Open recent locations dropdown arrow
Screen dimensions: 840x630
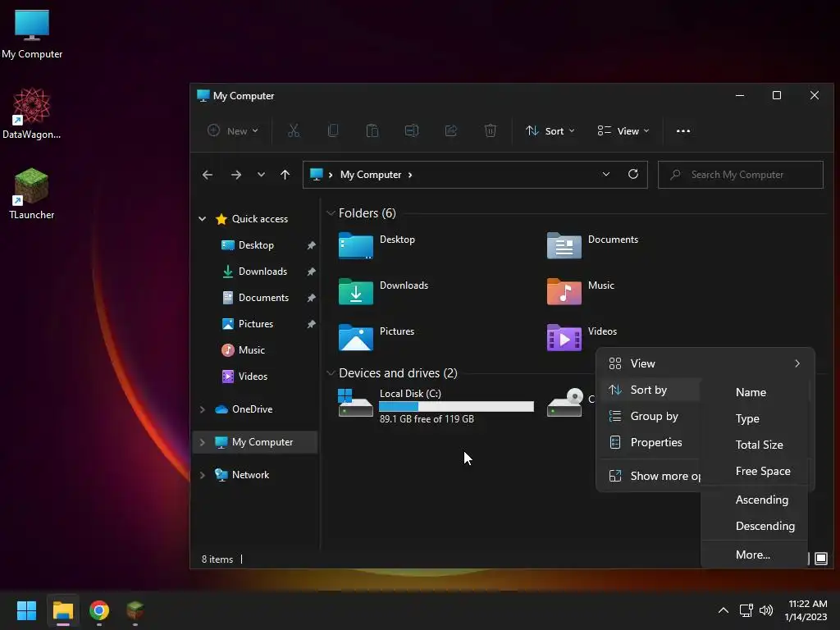click(261, 175)
